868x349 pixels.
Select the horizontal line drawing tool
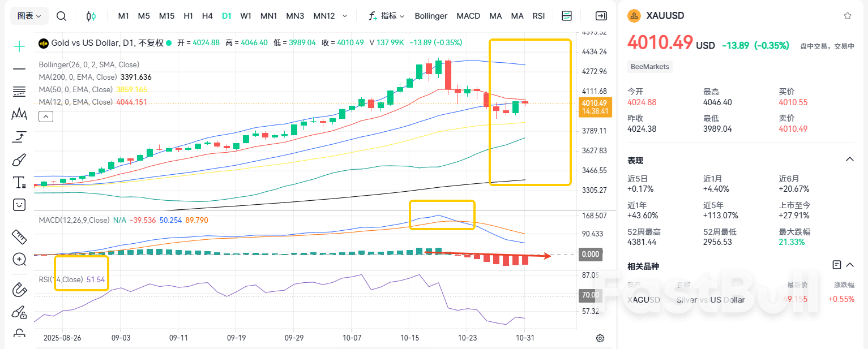pyautogui.click(x=19, y=69)
